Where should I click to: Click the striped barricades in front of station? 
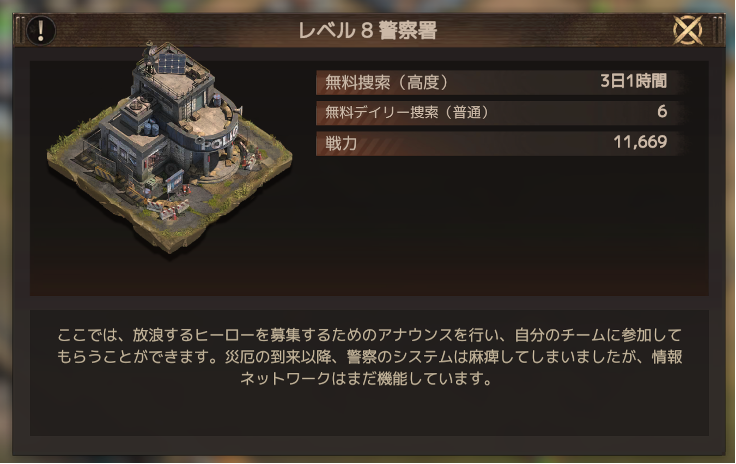point(167,207)
